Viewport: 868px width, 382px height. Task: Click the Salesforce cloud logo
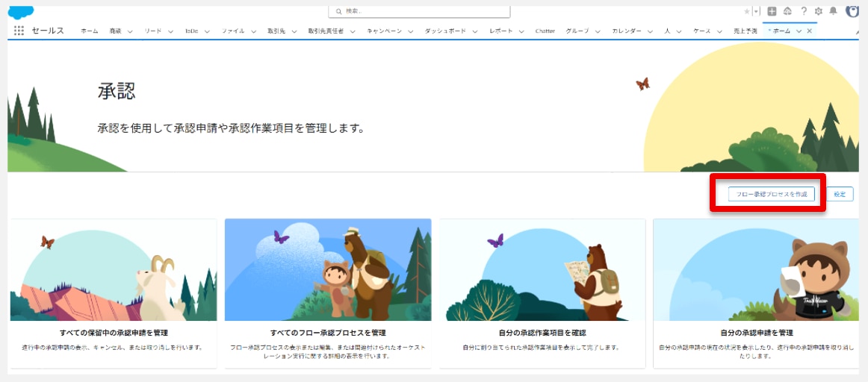click(21, 11)
